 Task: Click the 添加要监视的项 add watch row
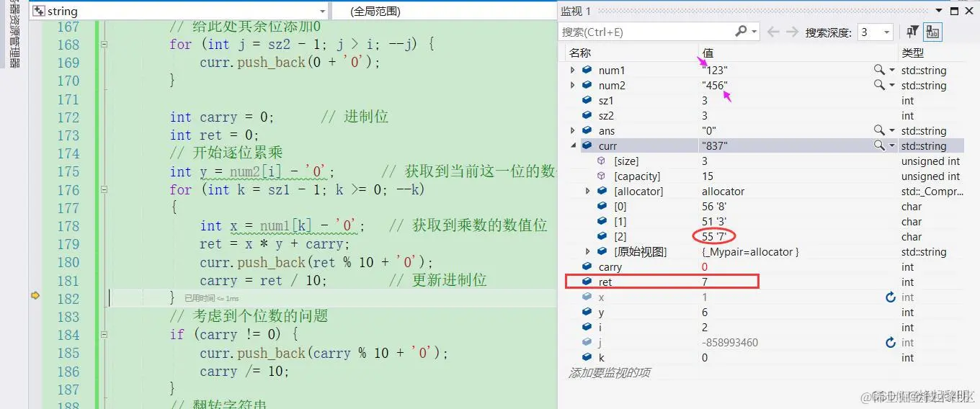pyautogui.click(x=609, y=372)
